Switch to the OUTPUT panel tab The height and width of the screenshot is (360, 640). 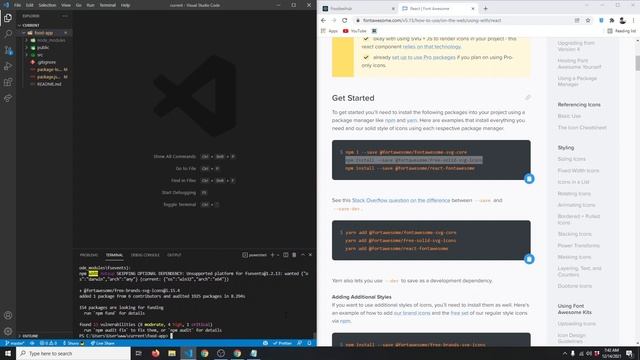pos(174,255)
